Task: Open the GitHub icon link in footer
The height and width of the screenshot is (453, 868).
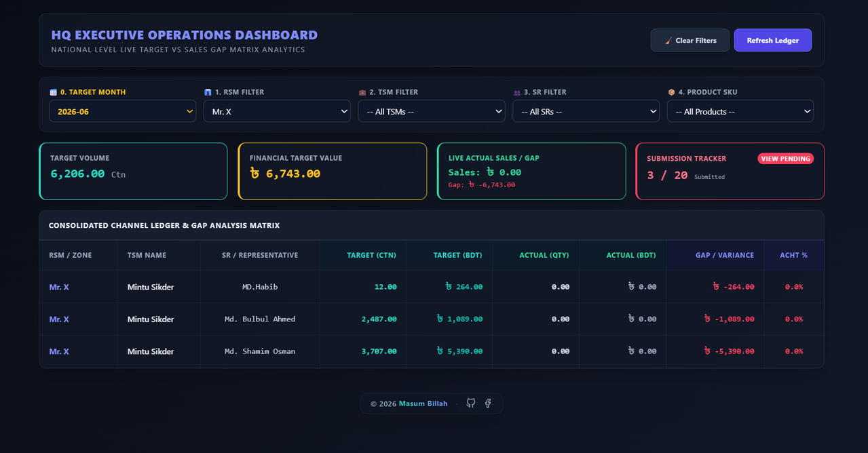Action: pos(471,403)
